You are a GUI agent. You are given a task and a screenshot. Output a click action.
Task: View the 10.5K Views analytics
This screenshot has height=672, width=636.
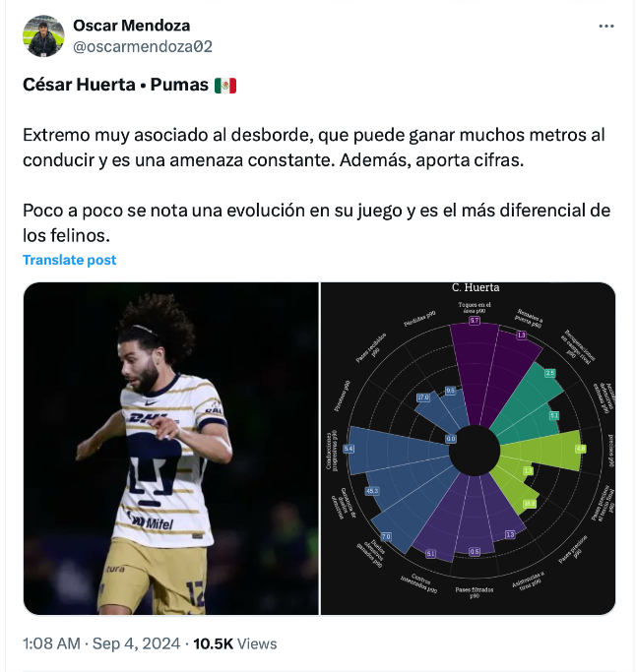pyautogui.click(x=234, y=643)
